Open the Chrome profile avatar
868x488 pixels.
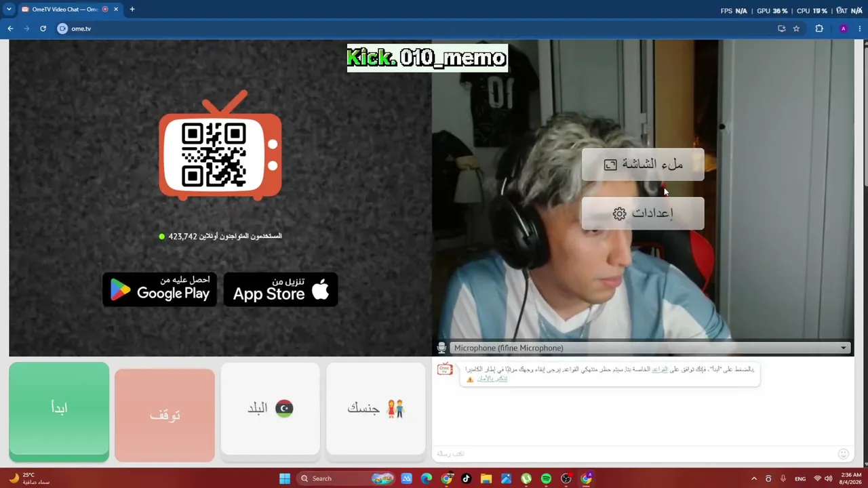[844, 28]
